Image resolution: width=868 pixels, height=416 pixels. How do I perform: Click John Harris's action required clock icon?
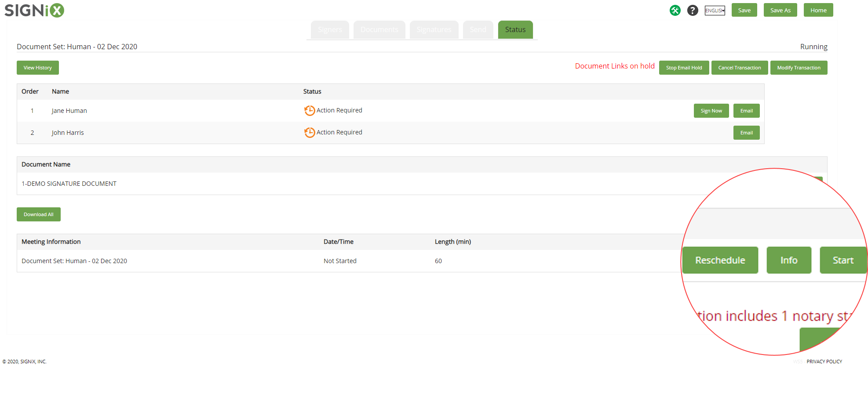(x=310, y=132)
